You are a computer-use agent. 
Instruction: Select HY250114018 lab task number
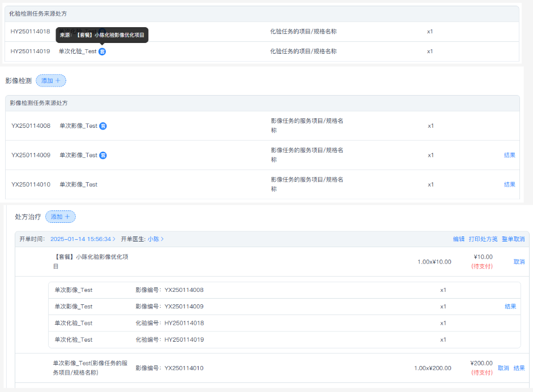[30, 32]
